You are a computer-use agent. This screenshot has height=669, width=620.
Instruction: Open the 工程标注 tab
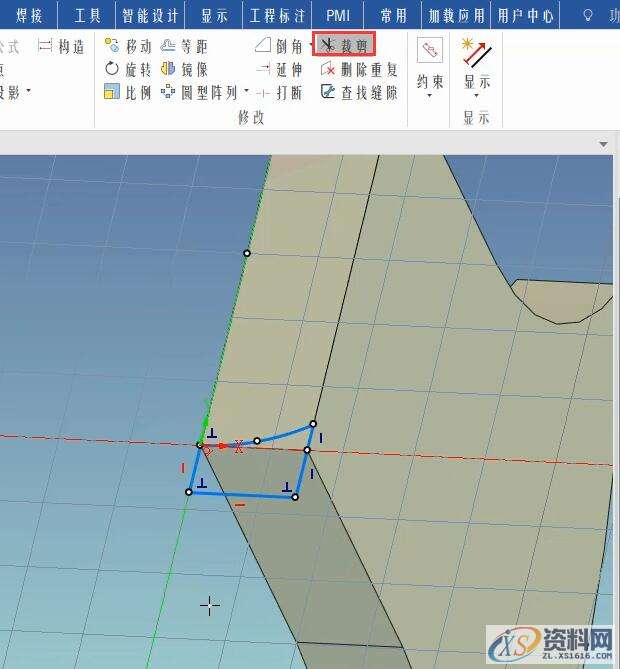(277, 16)
